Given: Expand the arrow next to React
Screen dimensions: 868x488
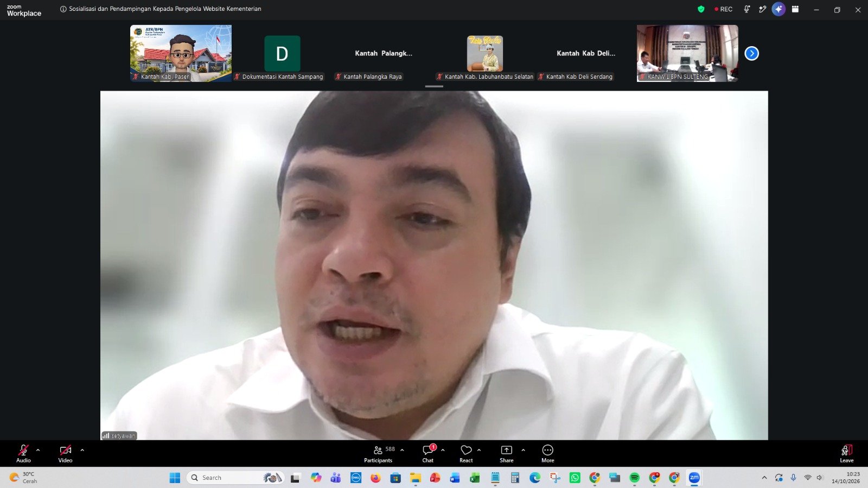Looking at the screenshot, I should click(479, 450).
